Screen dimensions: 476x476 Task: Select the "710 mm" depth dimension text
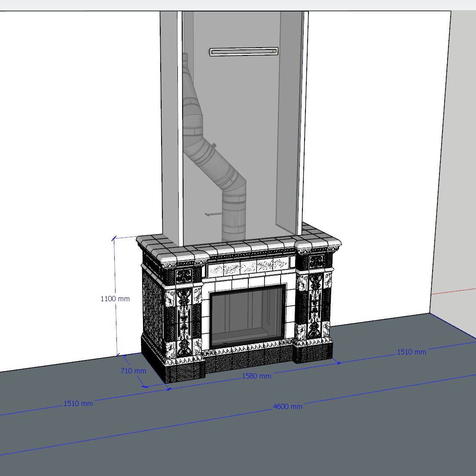[133, 371]
